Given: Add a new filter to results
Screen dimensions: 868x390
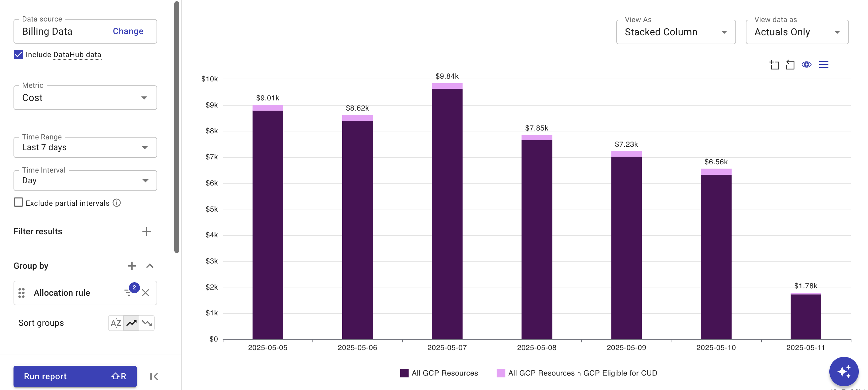Looking at the screenshot, I should coord(147,231).
